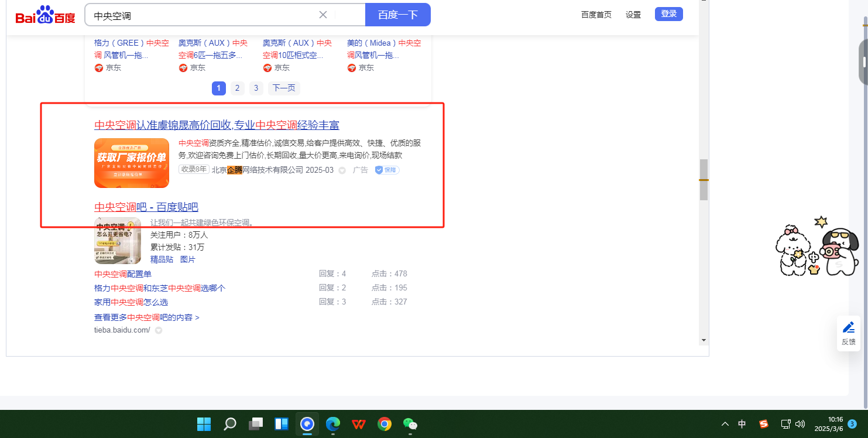Viewport: 868px width, 438px height.
Task: Go to page 2 of the product carousel
Action: point(237,88)
